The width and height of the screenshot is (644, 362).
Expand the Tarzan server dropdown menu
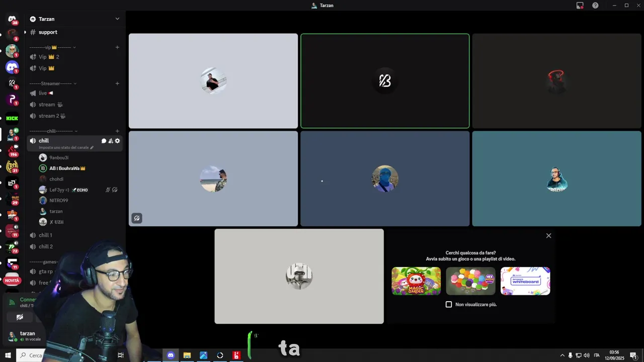(117, 19)
